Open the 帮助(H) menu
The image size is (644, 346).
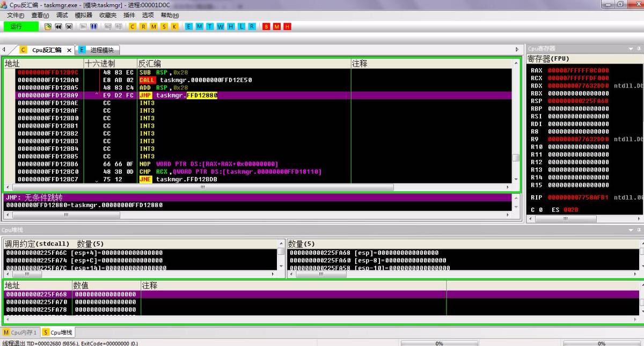coord(170,15)
